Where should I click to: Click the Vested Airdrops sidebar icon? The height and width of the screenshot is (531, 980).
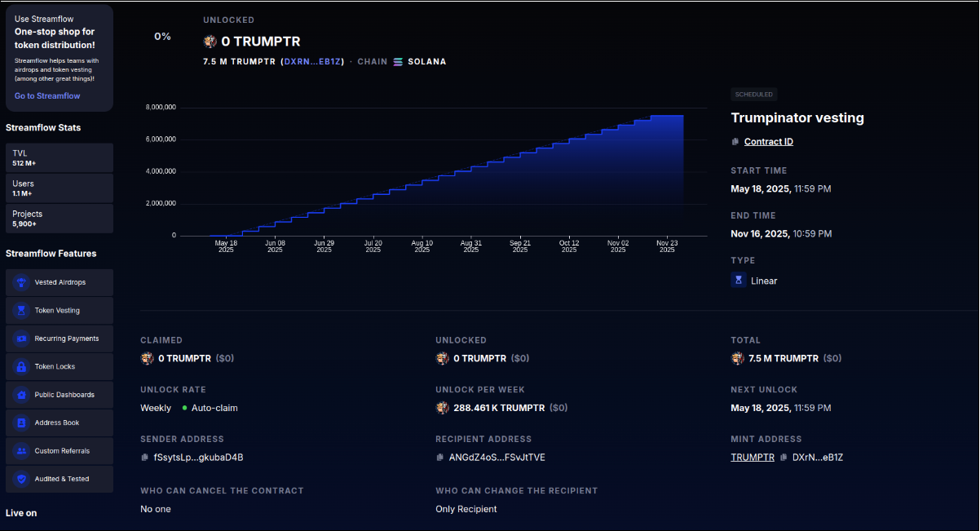click(x=20, y=282)
